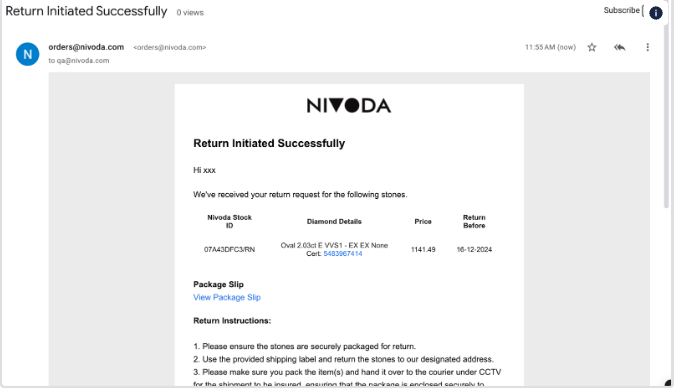This screenshot has height=390, width=677.
Task: Click the dark icon at bottom-right corner
Action: pos(668,383)
